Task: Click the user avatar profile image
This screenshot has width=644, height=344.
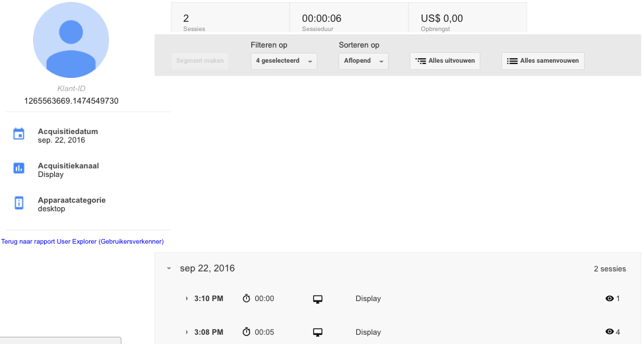Action: 71,40
